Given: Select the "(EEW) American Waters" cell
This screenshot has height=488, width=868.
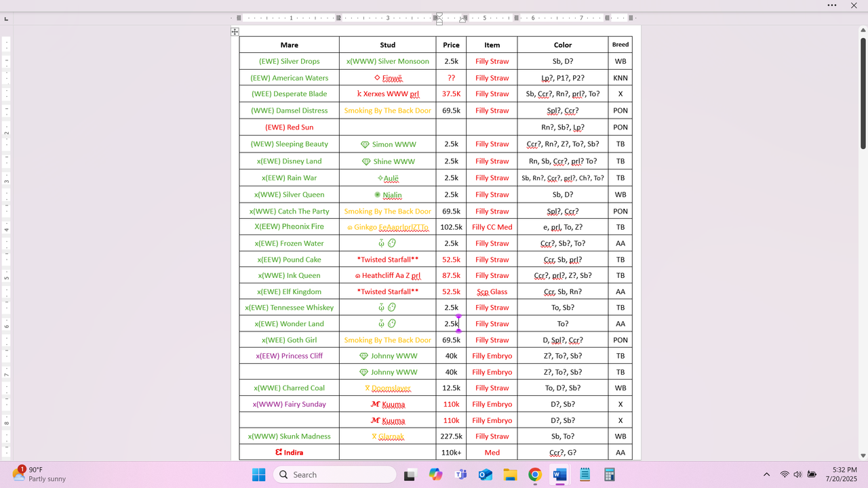Looking at the screenshot, I should (x=290, y=78).
